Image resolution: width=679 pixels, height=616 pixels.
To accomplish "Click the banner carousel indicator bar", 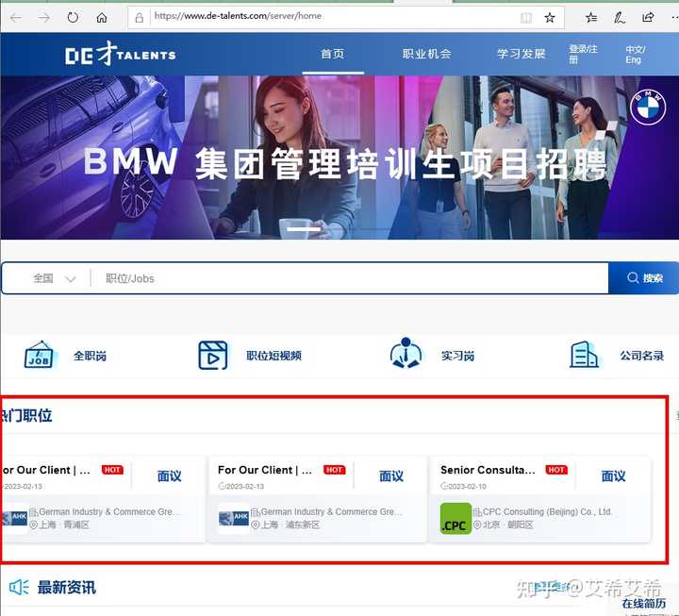I will point(304,229).
